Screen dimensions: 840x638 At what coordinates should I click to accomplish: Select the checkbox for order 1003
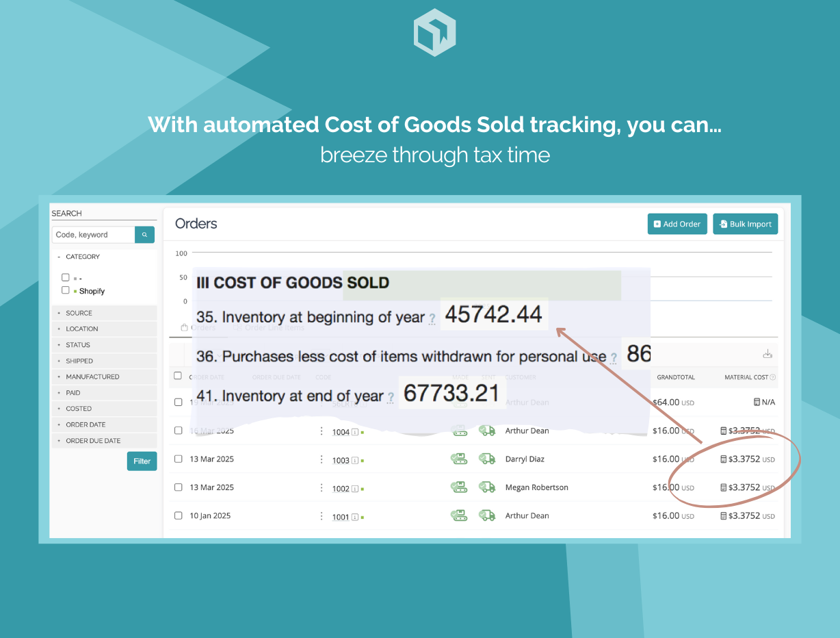pos(178,459)
